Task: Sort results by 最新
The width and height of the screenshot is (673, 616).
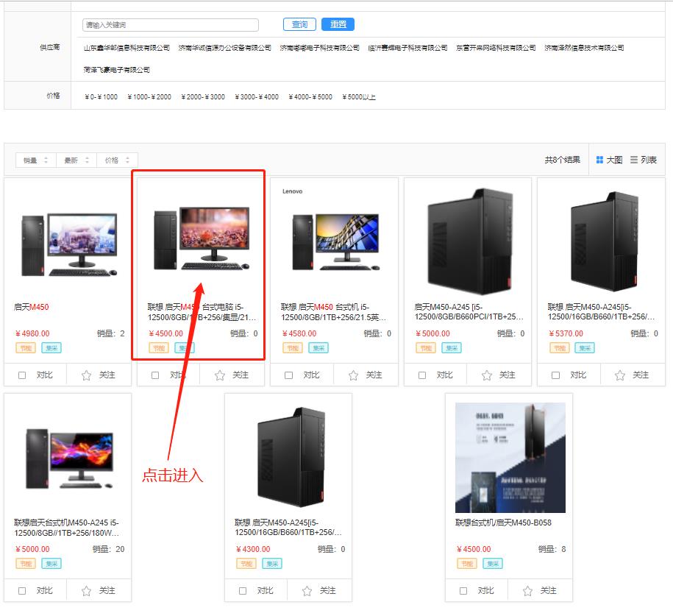Action: [76, 160]
